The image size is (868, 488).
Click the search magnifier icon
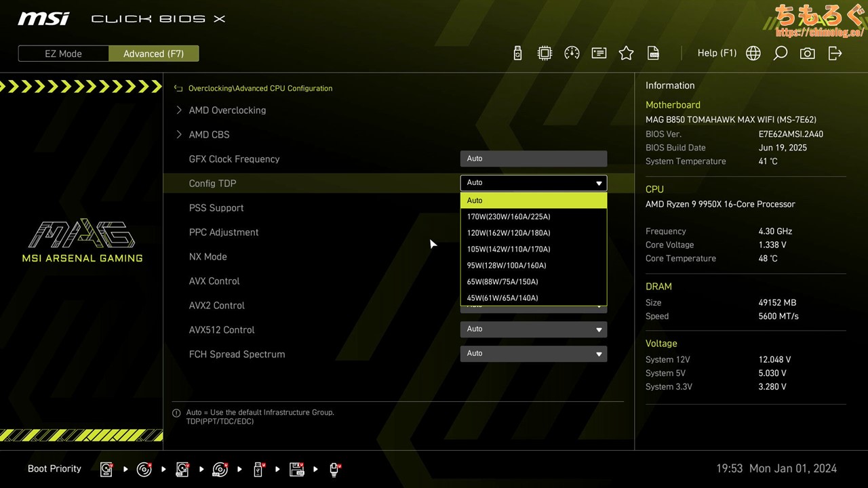(x=780, y=54)
